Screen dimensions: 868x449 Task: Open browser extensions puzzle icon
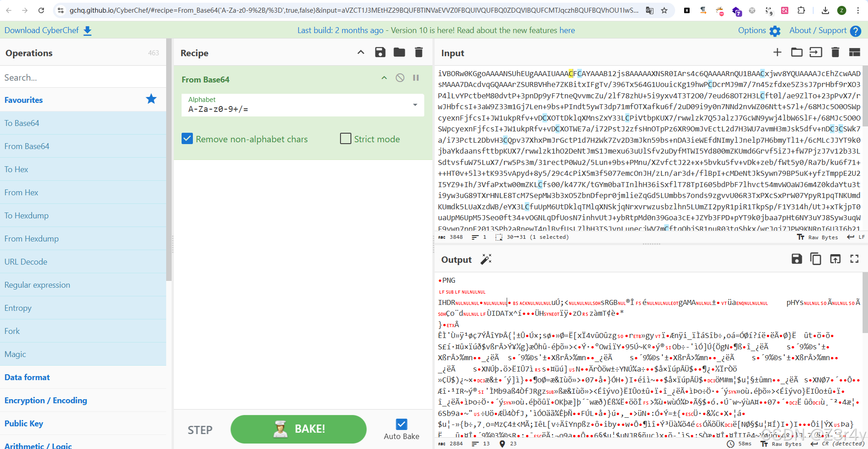(801, 10)
